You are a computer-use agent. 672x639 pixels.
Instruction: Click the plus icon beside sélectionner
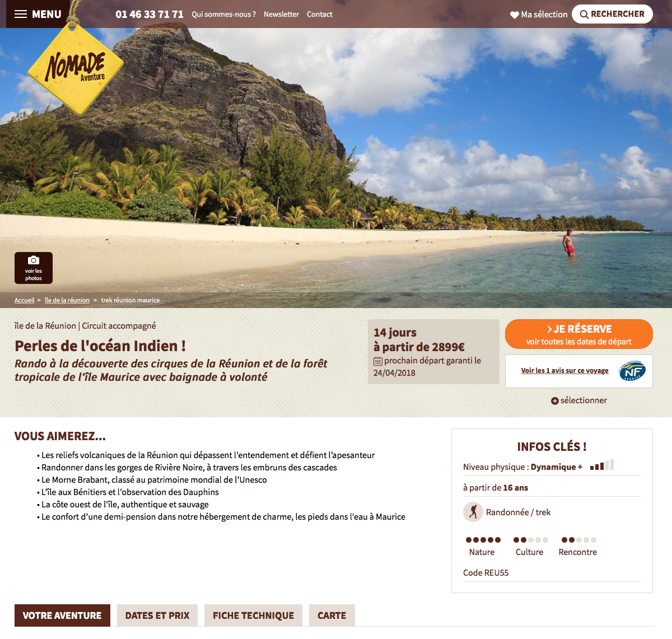[x=555, y=401]
